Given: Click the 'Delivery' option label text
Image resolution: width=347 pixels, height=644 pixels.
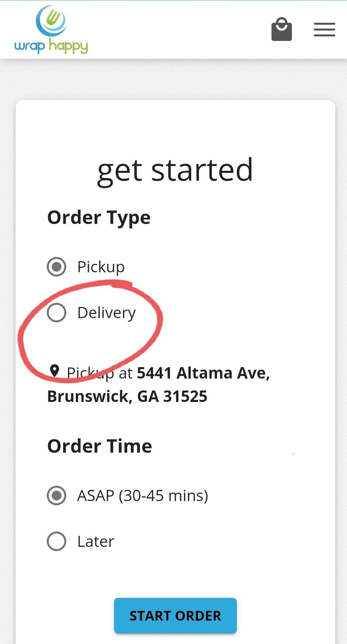Looking at the screenshot, I should 106,313.
